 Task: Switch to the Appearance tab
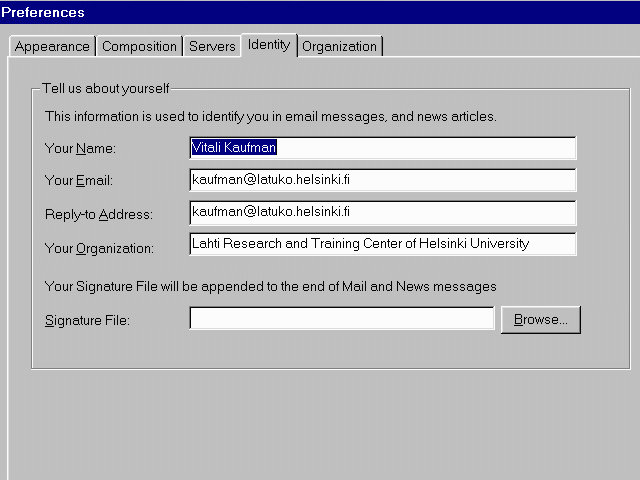(52, 47)
